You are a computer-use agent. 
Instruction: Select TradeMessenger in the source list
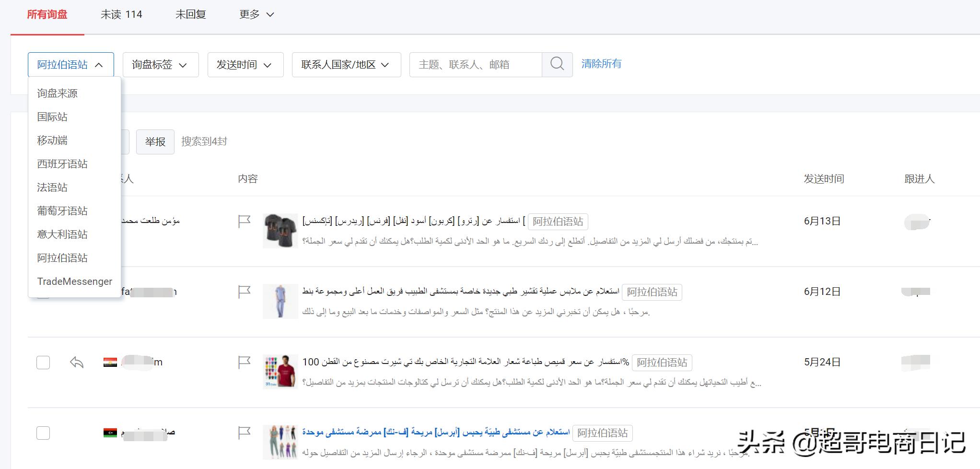[x=74, y=281]
